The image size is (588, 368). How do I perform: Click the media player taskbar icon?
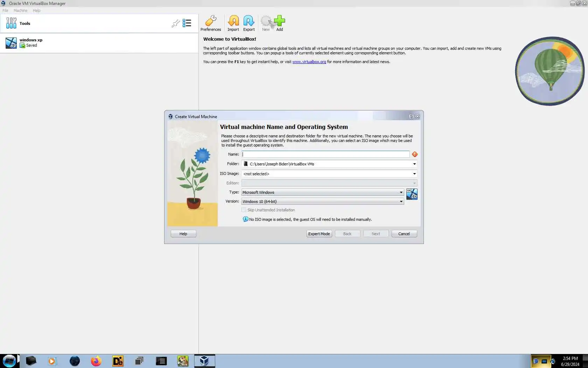[52, 361]
